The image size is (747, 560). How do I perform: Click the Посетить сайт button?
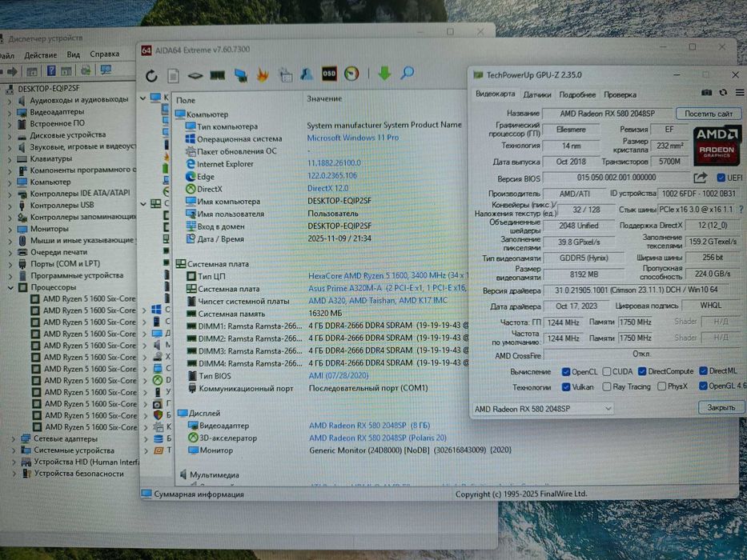pos(709,114)
